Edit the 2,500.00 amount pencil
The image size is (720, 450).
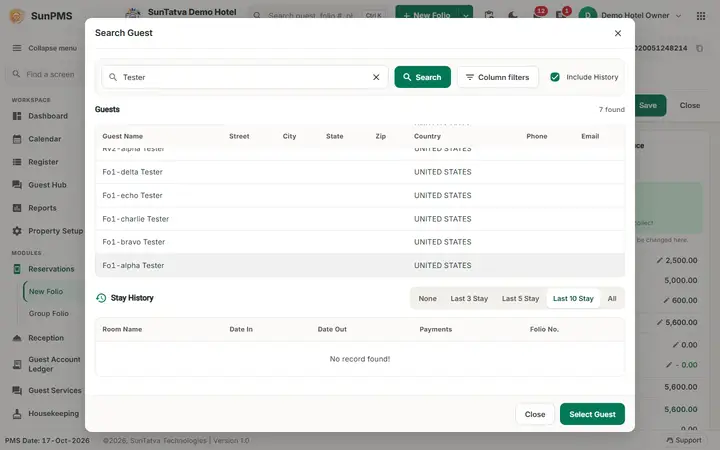click(x=659, y=260)
